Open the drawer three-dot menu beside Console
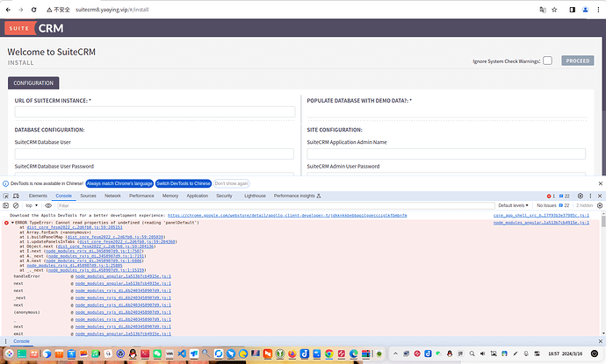The height and width of the screenshot is (364, 606). pyautogui.click(x=5, y=341)
